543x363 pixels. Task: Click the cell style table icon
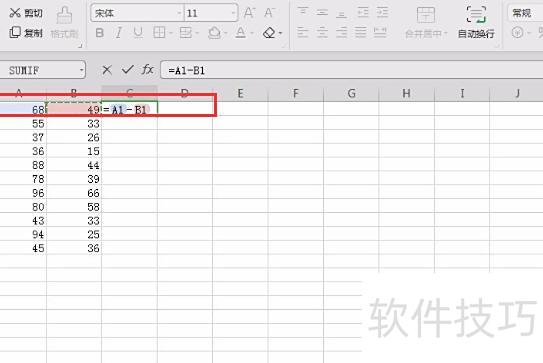(x=186, y=33)
